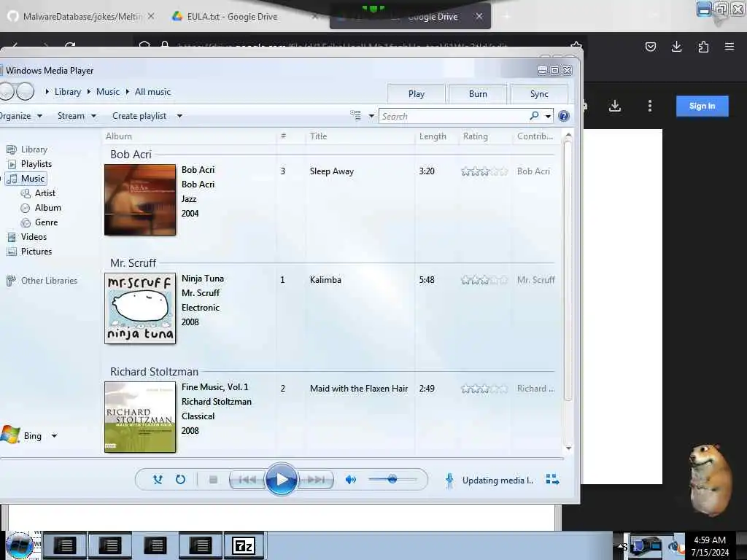The height and width of the screenshot is (560, 747).
Task: Select Library in the navigation pane
Action: 34,149
